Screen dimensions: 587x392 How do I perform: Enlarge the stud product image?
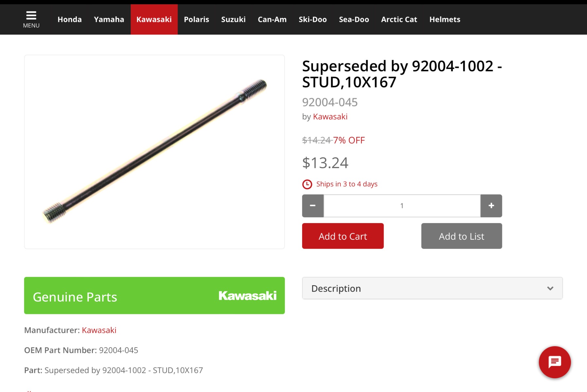[x=154, y=152]
